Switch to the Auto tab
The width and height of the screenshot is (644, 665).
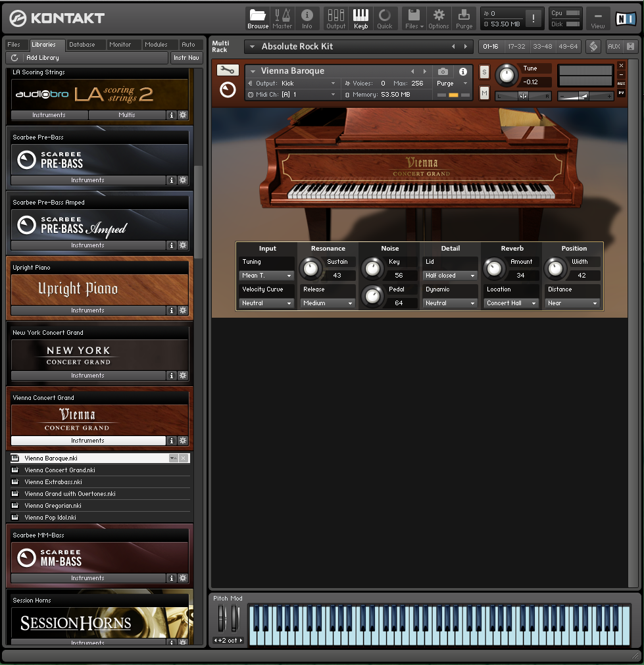[188, 45]
